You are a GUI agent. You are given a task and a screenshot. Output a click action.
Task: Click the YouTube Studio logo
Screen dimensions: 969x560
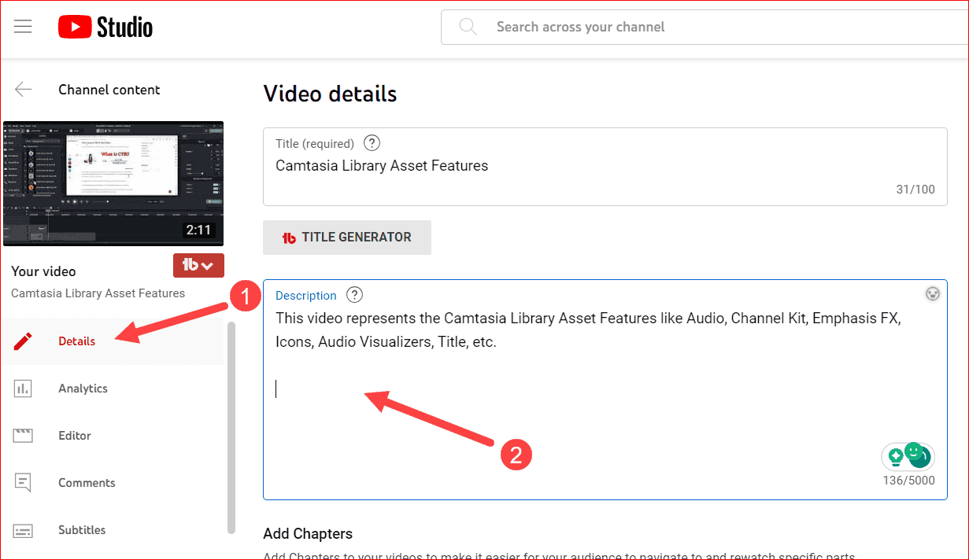[x=105, y=28]
